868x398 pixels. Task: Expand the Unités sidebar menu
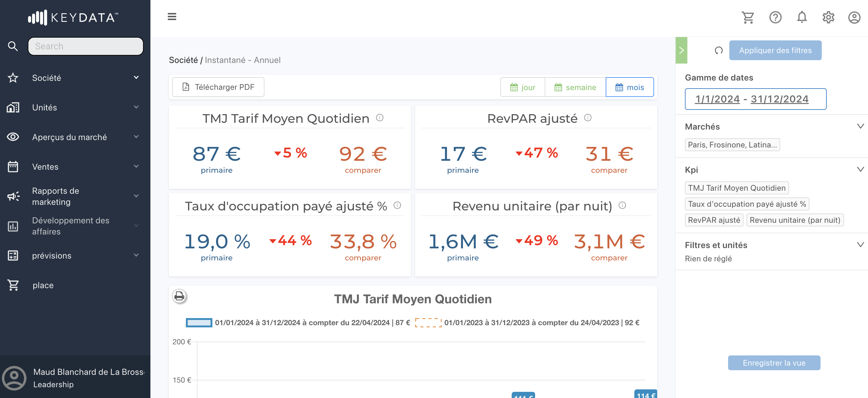pyautogui.click(x=136, y=107)
